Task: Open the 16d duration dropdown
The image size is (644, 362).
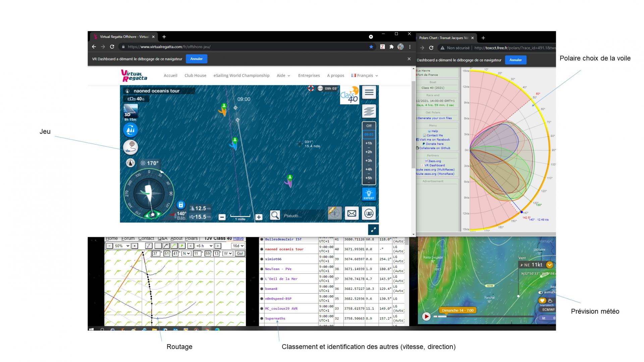Action: coord(238,246)
